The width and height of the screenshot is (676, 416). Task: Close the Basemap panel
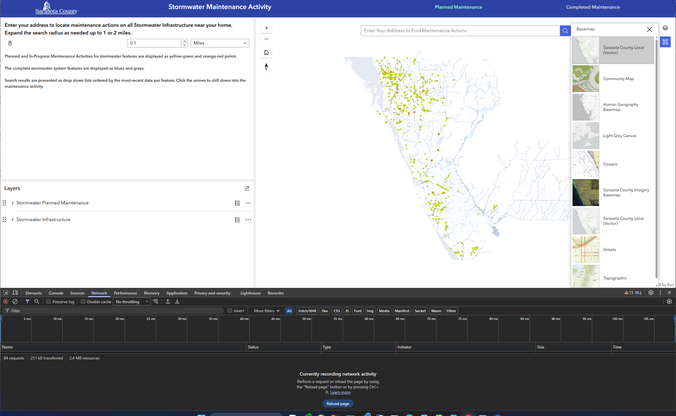(649, 30)
